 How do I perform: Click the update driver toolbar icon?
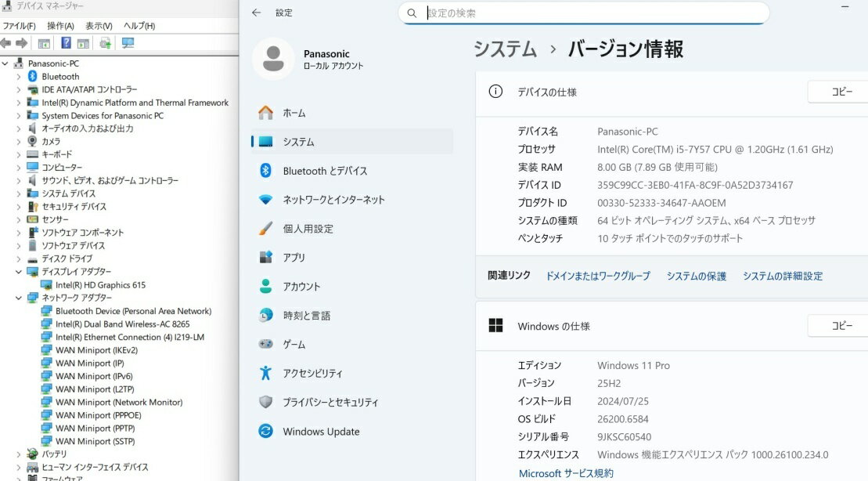(x=105, y=43)
